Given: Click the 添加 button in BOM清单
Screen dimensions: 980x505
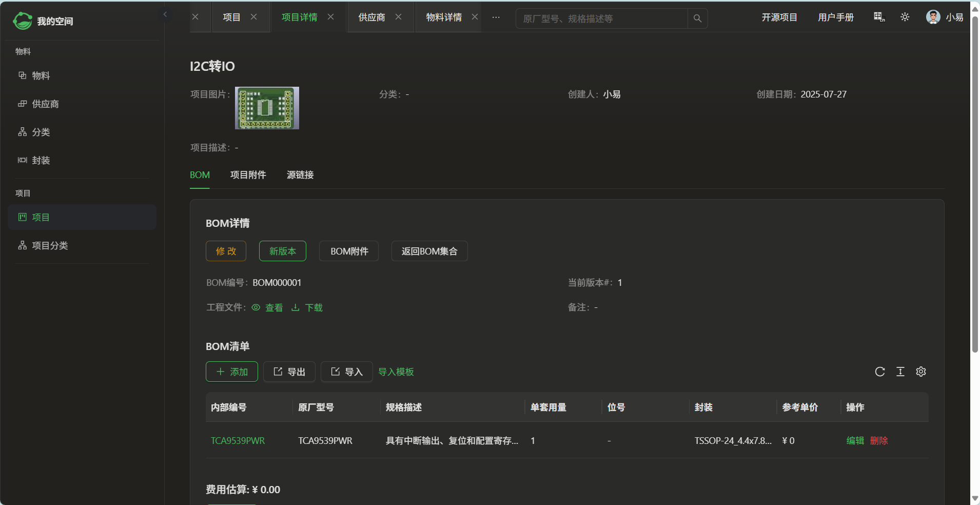Looking at the screenshot, I should point(232,372).
